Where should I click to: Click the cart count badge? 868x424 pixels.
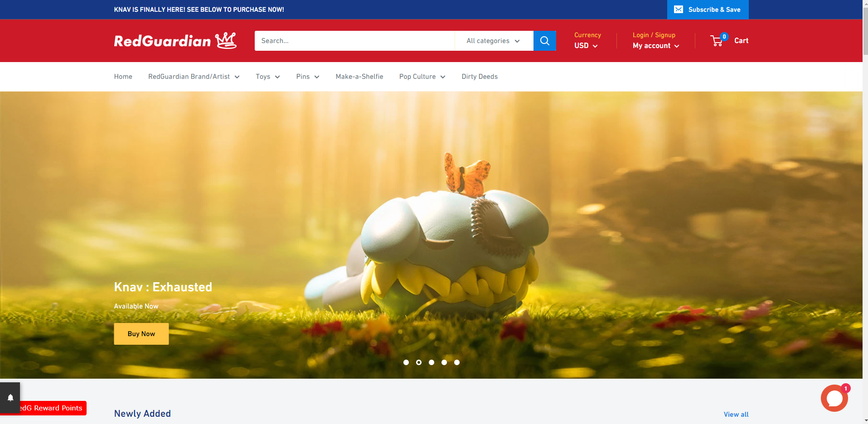click(x=724, y=37)
